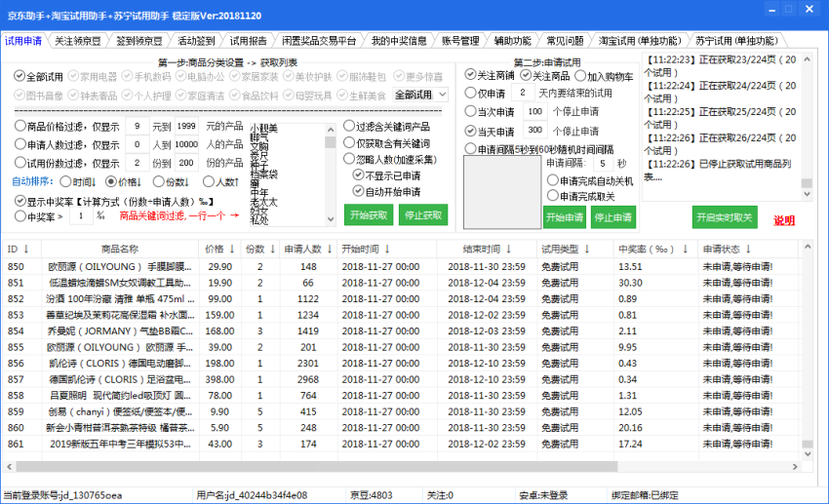Sort by 试用类型 column header arrow
Viewport: 829px width, 504px height.
coord(586,249)
